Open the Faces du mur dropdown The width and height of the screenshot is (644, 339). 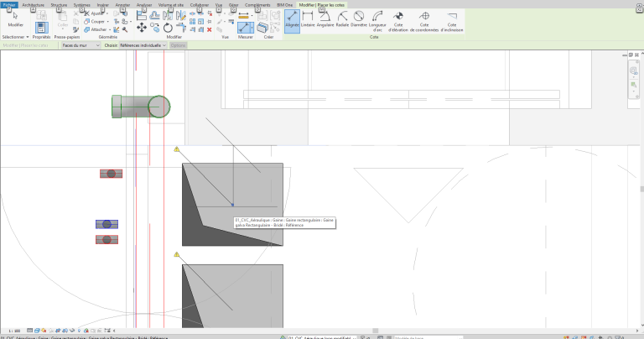tap(80, 45)
